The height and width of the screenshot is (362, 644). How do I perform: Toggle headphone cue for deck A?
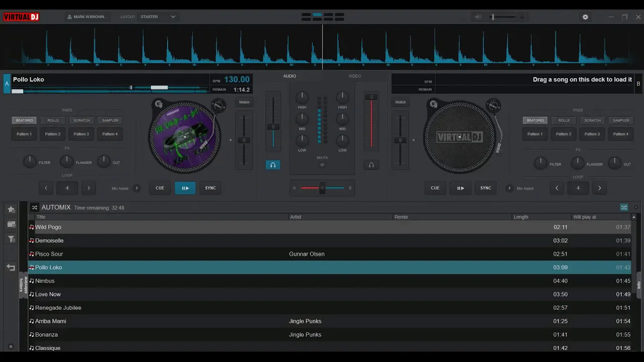[x=273, y=165]
